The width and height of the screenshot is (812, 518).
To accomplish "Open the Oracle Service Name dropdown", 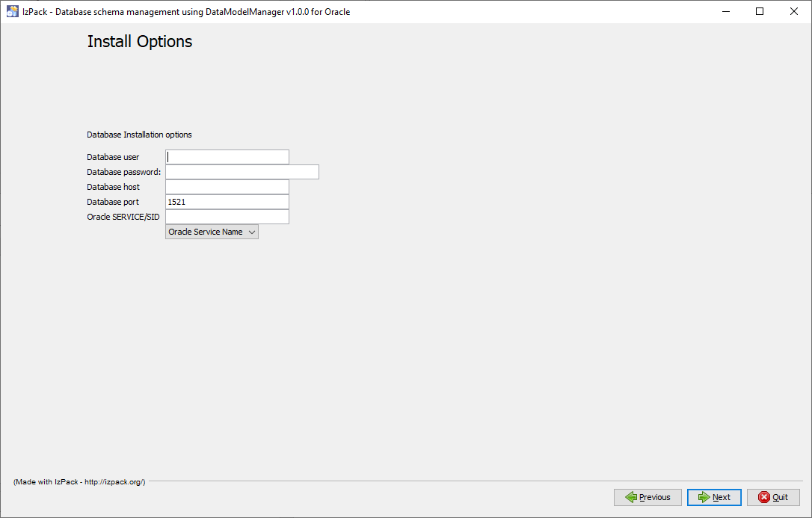I will click(x=212, y=232).
